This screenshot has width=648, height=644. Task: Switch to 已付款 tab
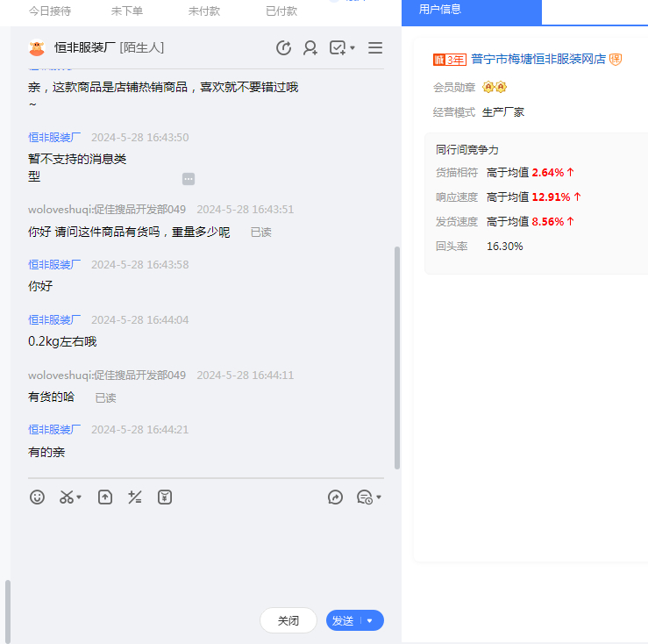[x=281, y=11]
